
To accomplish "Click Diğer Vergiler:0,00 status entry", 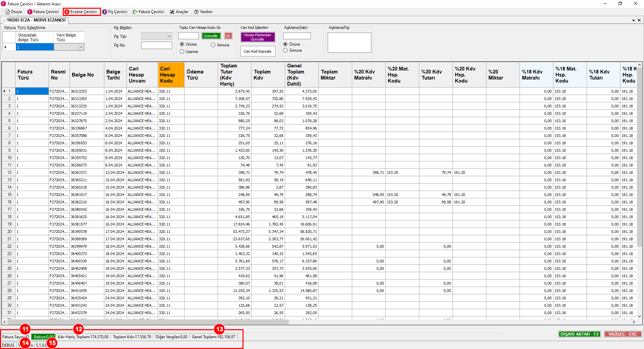I will click(171, 337).
